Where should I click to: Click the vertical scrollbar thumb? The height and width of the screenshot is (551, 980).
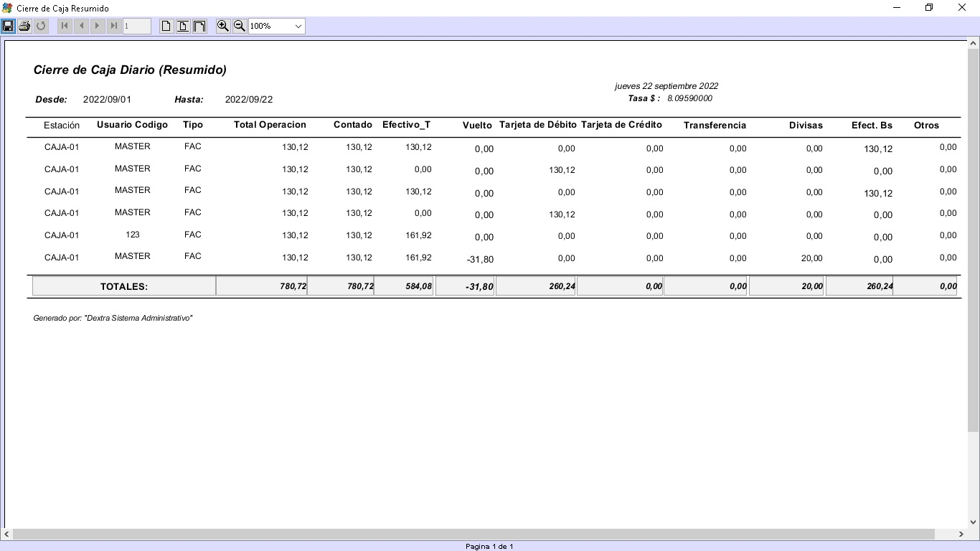974,240
